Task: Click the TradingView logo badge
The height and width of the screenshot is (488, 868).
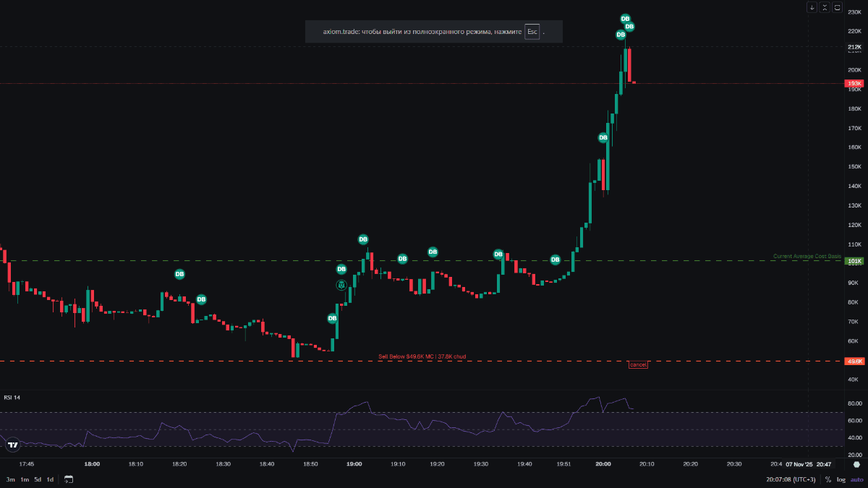Action: tap(12, 445)
